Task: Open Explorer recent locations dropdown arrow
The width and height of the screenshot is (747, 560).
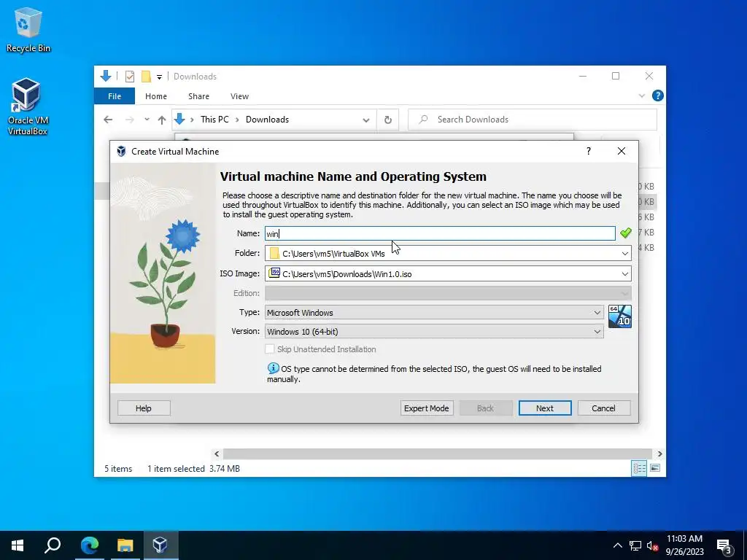Action: pyautogui.click(x=147, y=120)
